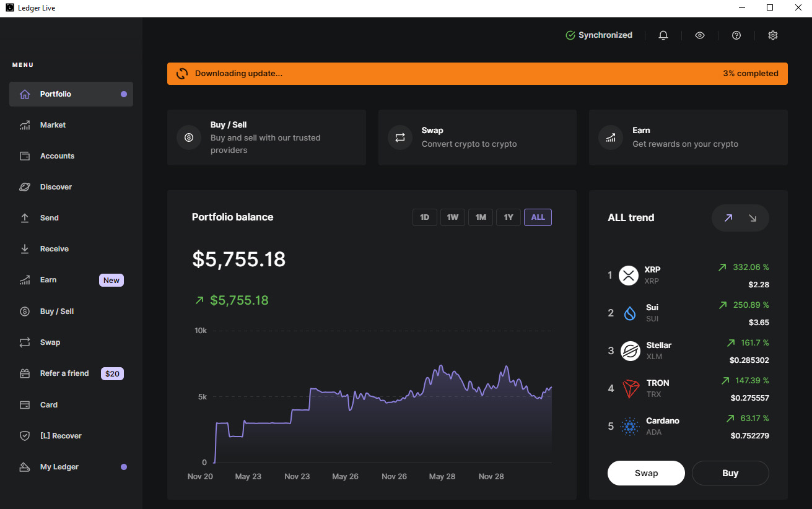The height and width of the screenshot is (509, 812).
Task: Click the TRON 147.39 % gain value
Action: click(x=751, y=381)
